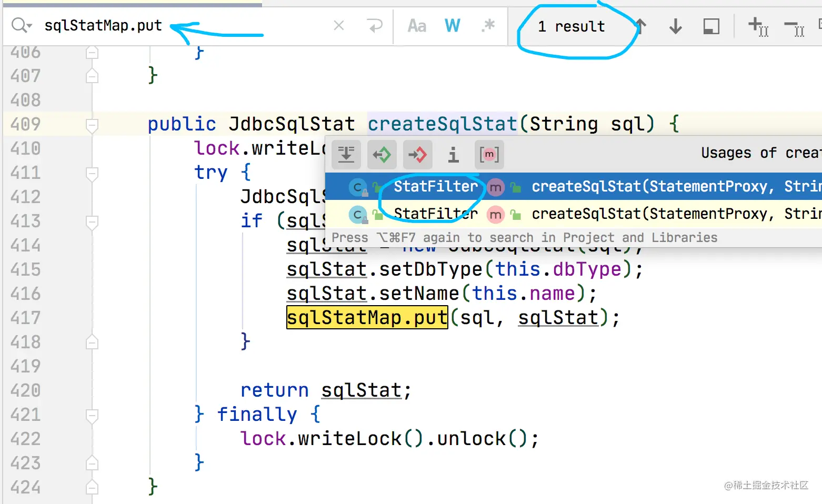Click line number 409 in gutter
Viewport: 822px width, 504px height.
coord(25,124)
